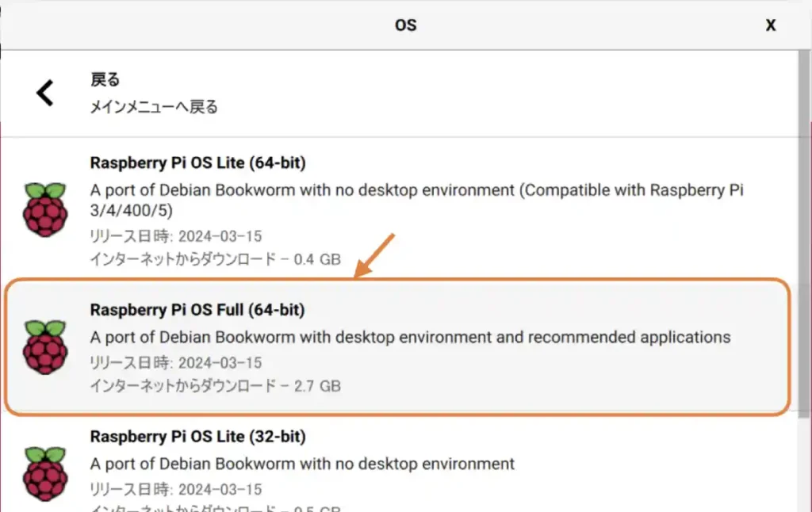Viewport: 812px width, 512px height.
Task: Click the メインメニューへ戻る subtitle text
Action: (154, 107)
